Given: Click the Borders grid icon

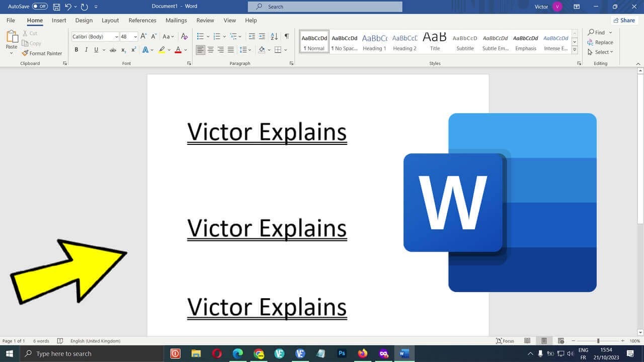Looking at the screenshot, I should [x=278, y=50].
